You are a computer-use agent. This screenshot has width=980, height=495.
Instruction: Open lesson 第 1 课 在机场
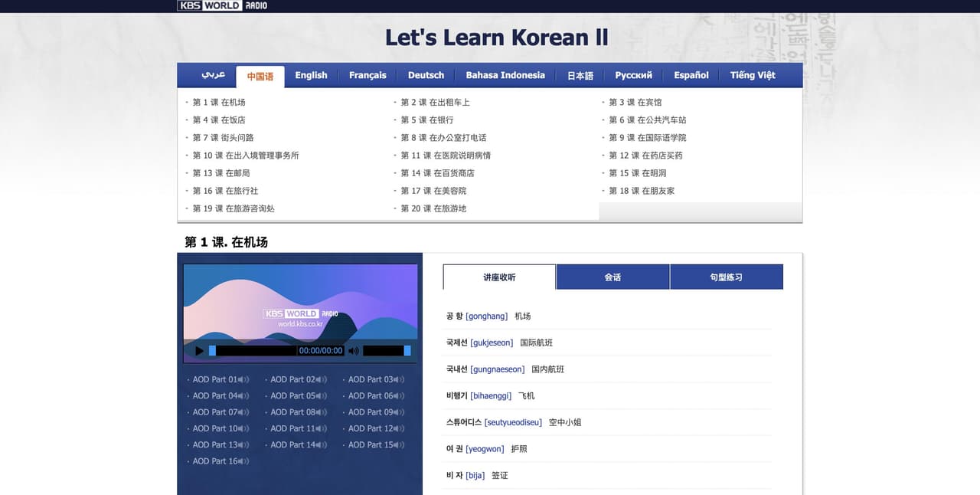click(219, 102)
